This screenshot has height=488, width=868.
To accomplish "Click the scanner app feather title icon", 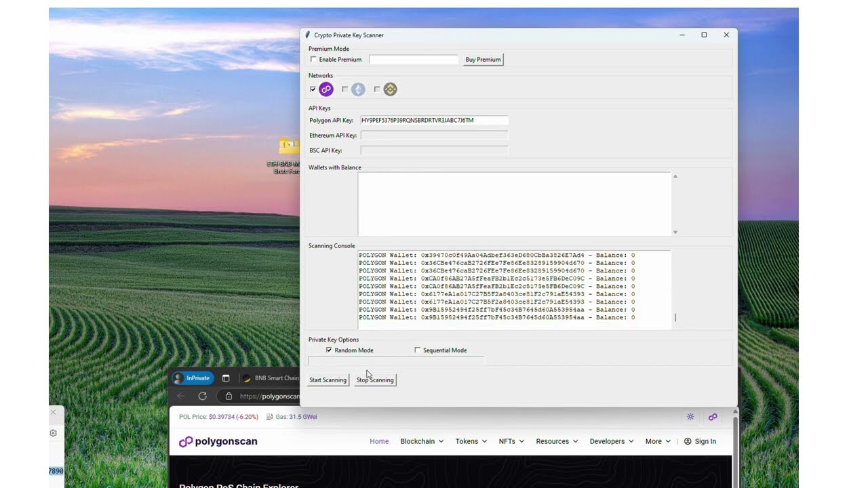I will (x=308, y=35).
